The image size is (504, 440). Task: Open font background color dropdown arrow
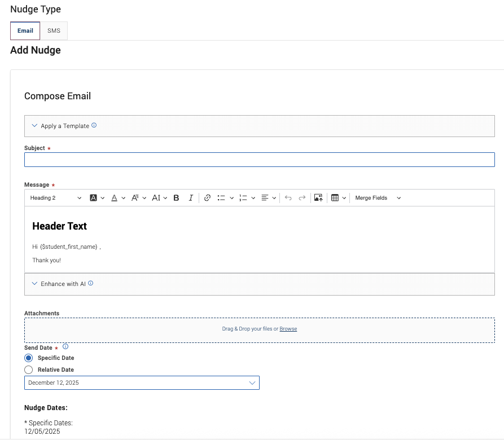[103, 198]
